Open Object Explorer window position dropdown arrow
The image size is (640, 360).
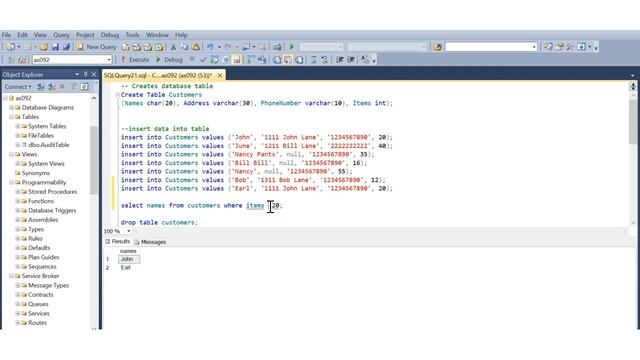pyautogui.click(x=77, y=75)
